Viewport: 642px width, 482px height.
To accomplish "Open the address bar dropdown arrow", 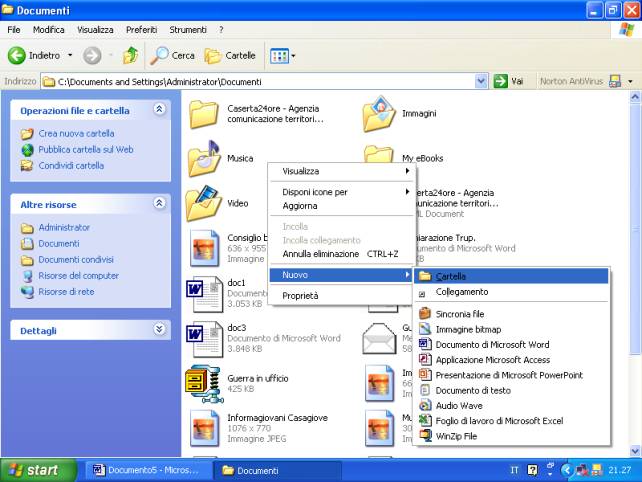I will click(481, 81).
